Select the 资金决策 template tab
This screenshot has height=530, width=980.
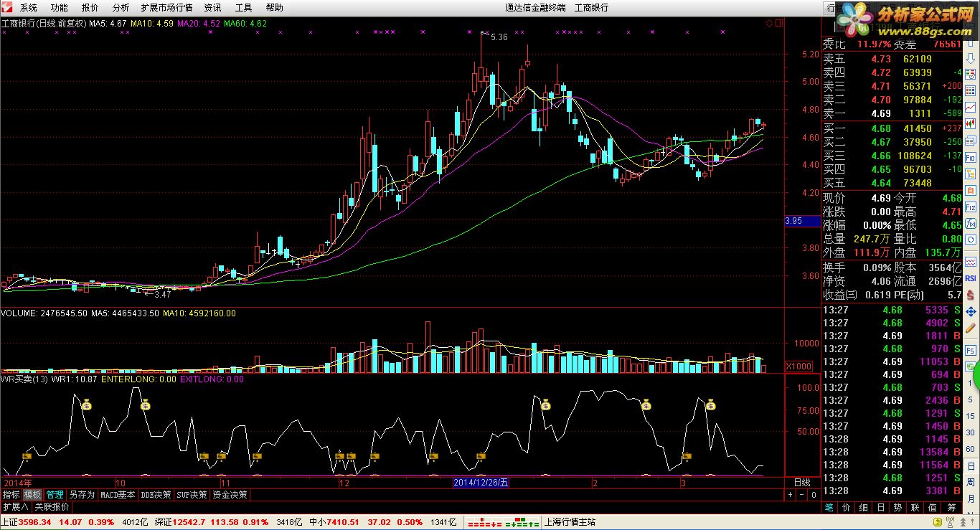[230, 494]
